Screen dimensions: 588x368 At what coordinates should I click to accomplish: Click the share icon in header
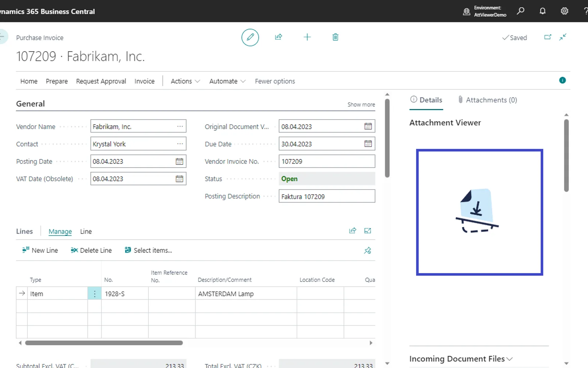(279, 37)
